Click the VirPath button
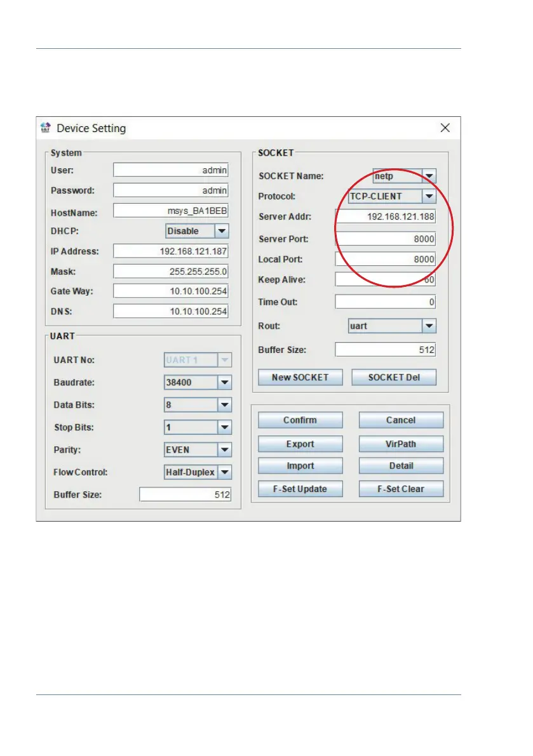Image resolution: width=533 pixels, height=756 pixels. point(400,444)
